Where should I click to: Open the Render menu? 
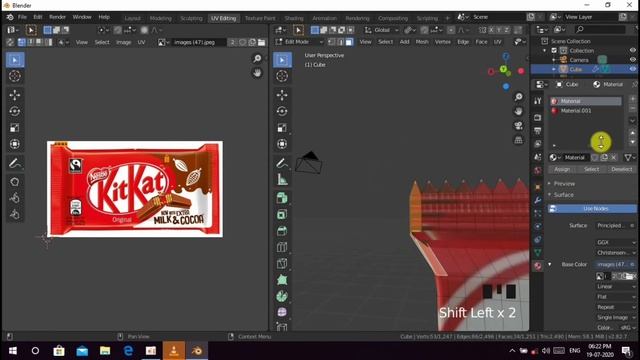tap(57, 17)
